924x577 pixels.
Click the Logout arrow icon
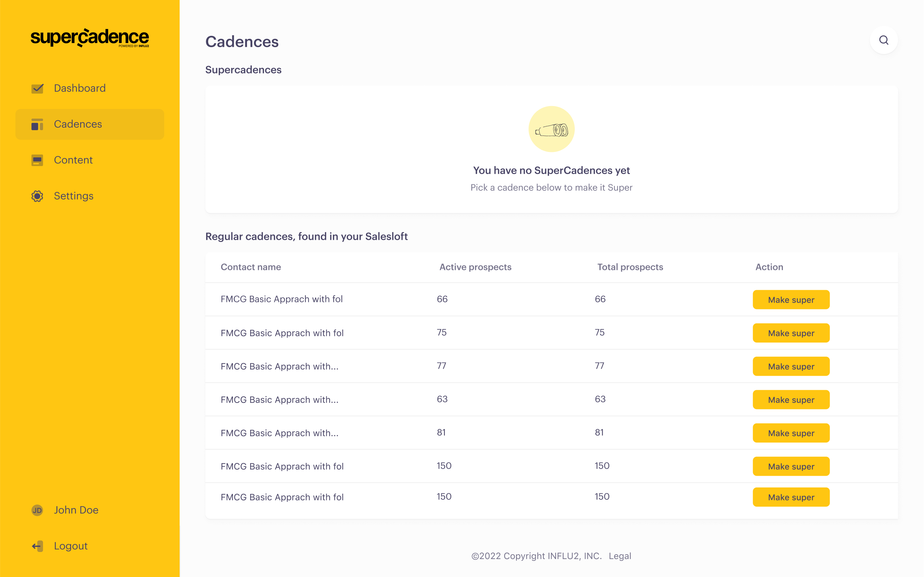pyautogui.click(x=37, y=546)
